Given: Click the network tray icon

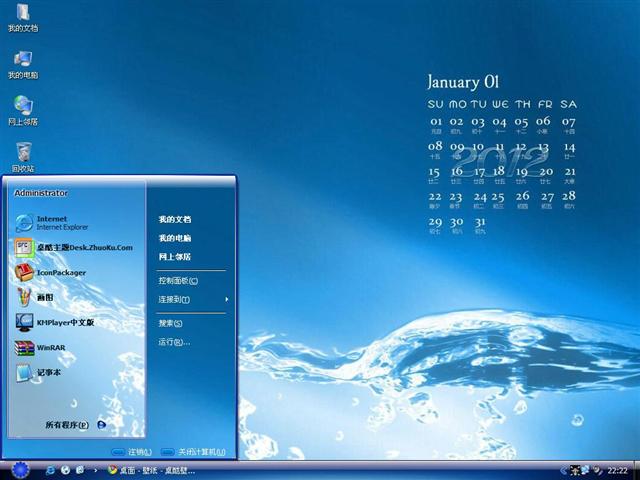Looking at the screenshot, I should (585, 471).
